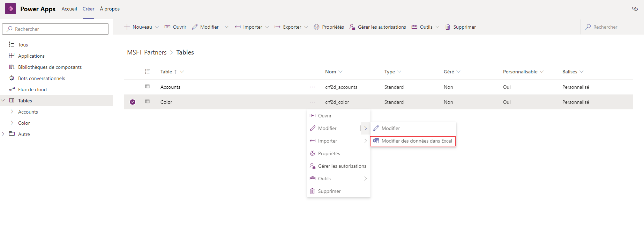The image size is (644, 239).
Task: Expand the Accounts node in sidebar
Action: point(12,112)
